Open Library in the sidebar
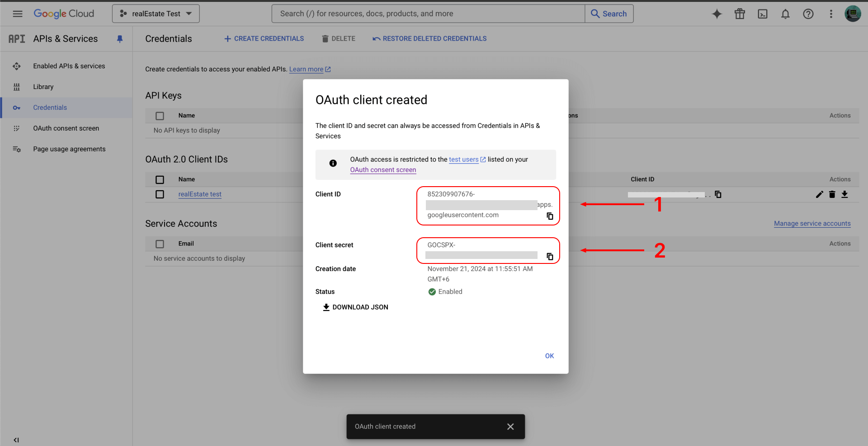 [x=43, y=87]
